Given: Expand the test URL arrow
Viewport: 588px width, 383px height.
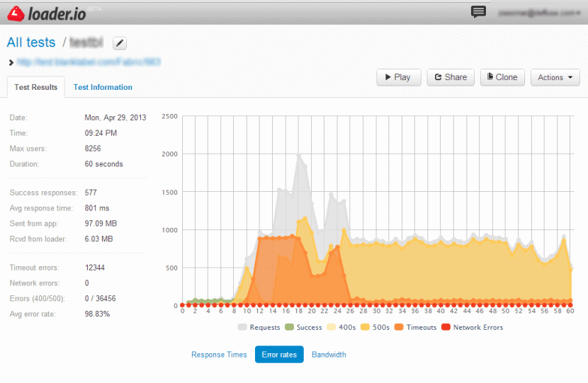Looking at the screenshot, I should tap(11, 62).
